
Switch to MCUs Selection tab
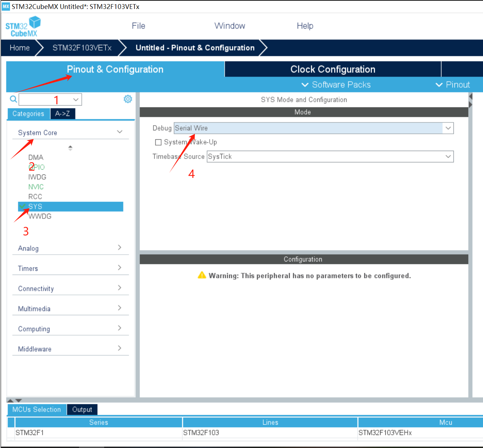point(37,409)
